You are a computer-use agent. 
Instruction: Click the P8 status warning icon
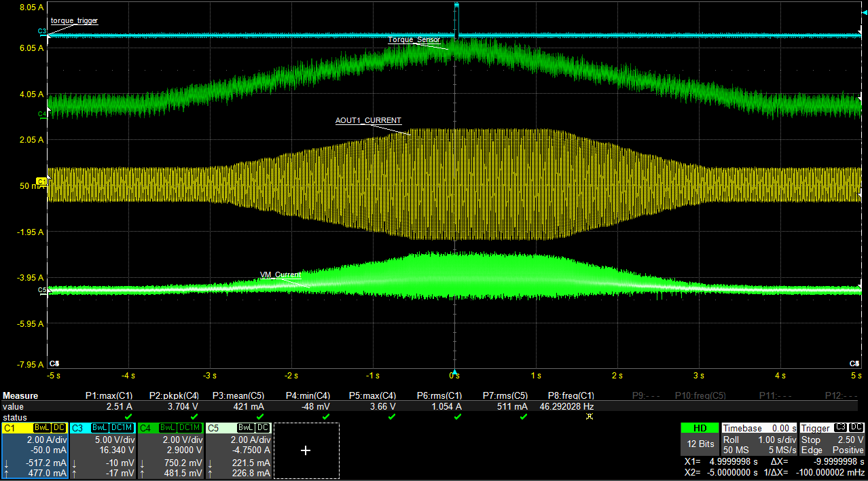coord(589,416)
